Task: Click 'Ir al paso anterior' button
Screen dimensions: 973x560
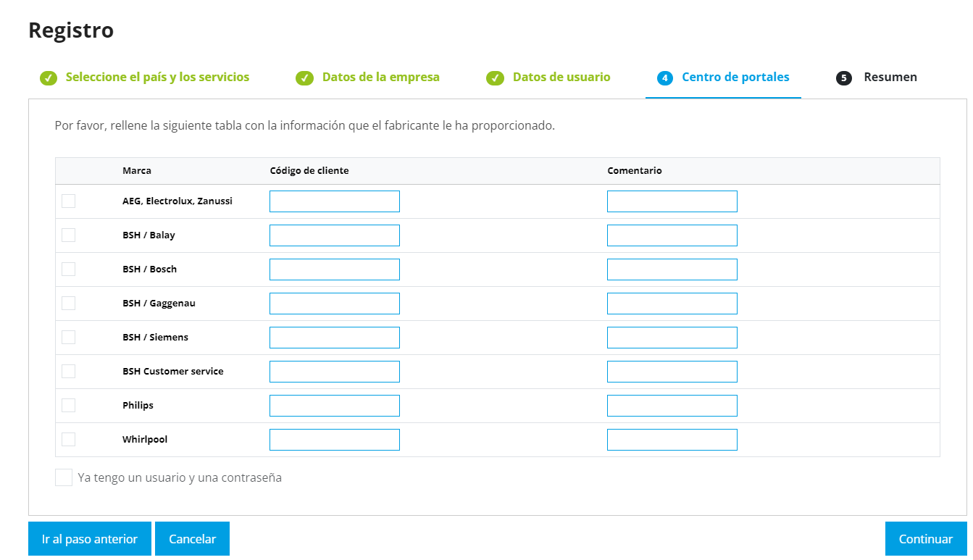Action: (90, 539)
